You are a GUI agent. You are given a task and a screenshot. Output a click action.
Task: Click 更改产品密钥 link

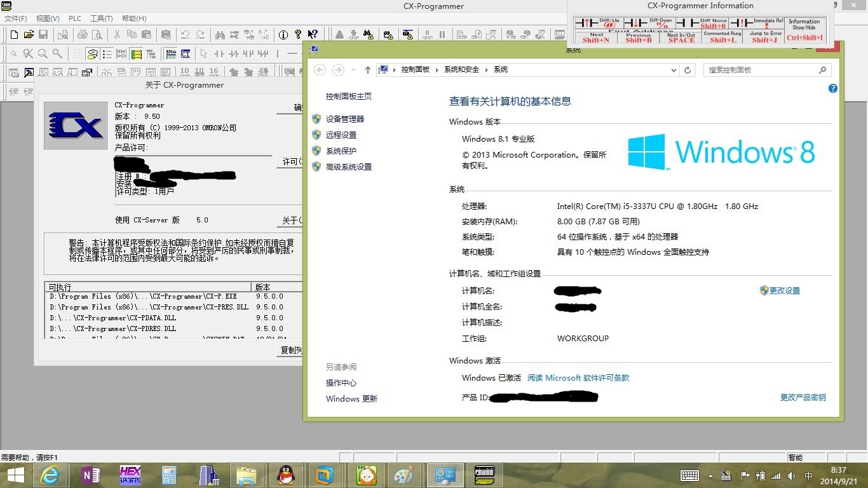803,397
